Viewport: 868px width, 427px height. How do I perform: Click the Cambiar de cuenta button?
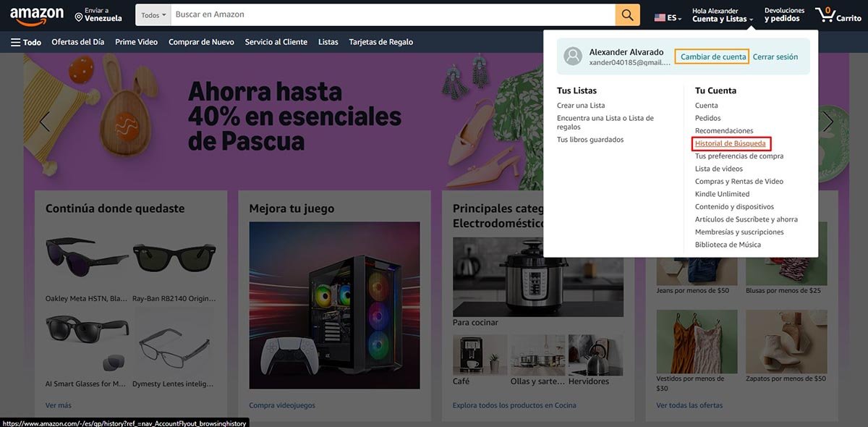711,56
